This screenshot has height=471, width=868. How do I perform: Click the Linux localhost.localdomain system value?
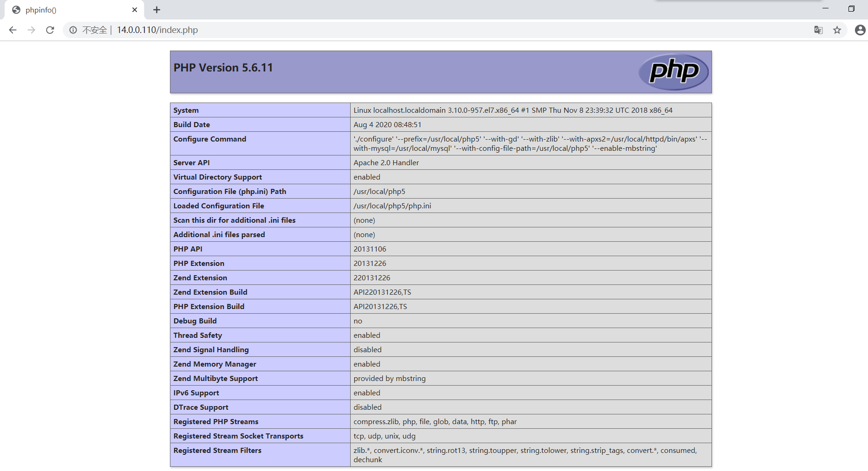513,110
